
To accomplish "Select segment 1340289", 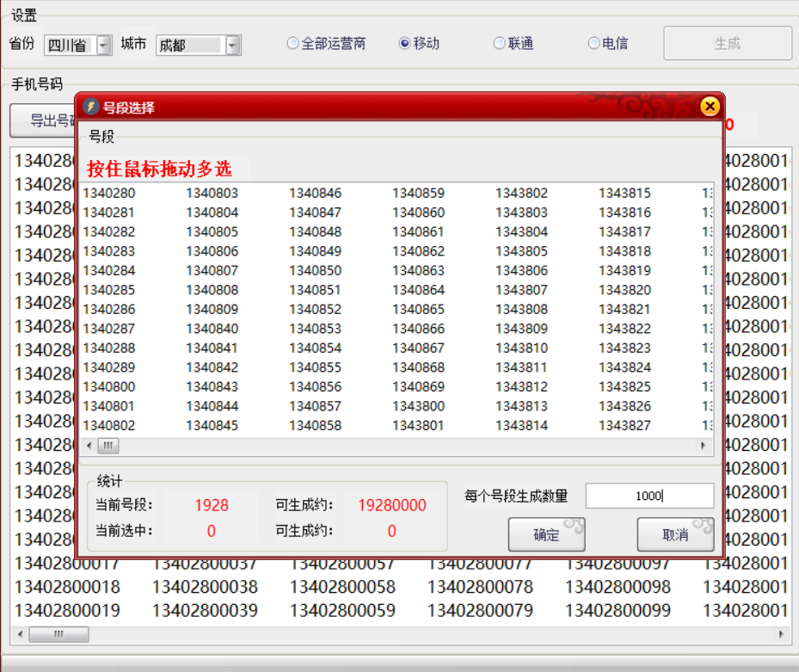I will pyautogui.click(x=109, y=367).
